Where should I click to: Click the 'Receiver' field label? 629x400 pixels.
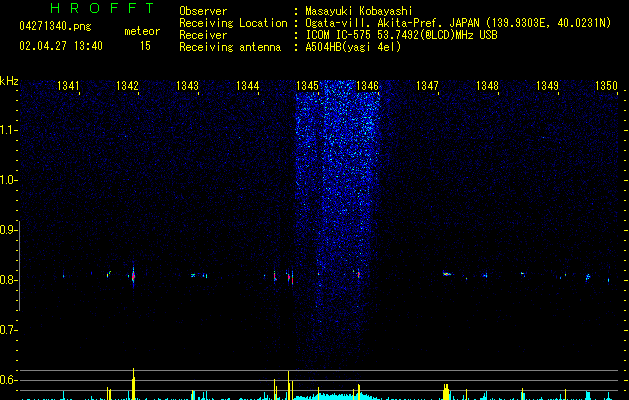[203, 35]
